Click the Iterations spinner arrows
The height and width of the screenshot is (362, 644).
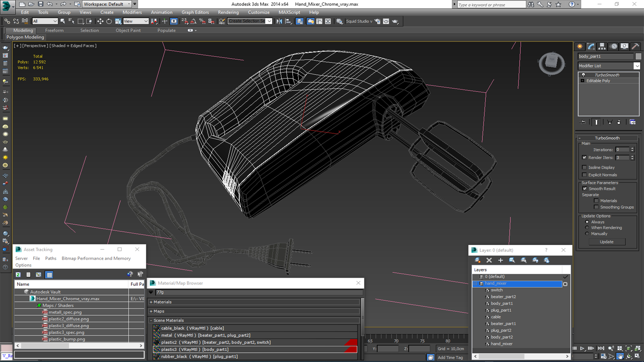[x=632, y=150]
